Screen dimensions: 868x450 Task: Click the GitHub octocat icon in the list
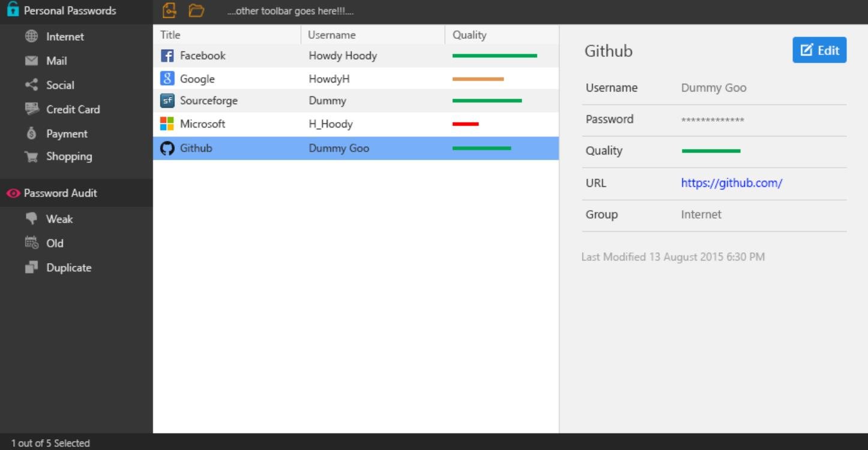tap(167, 148)
